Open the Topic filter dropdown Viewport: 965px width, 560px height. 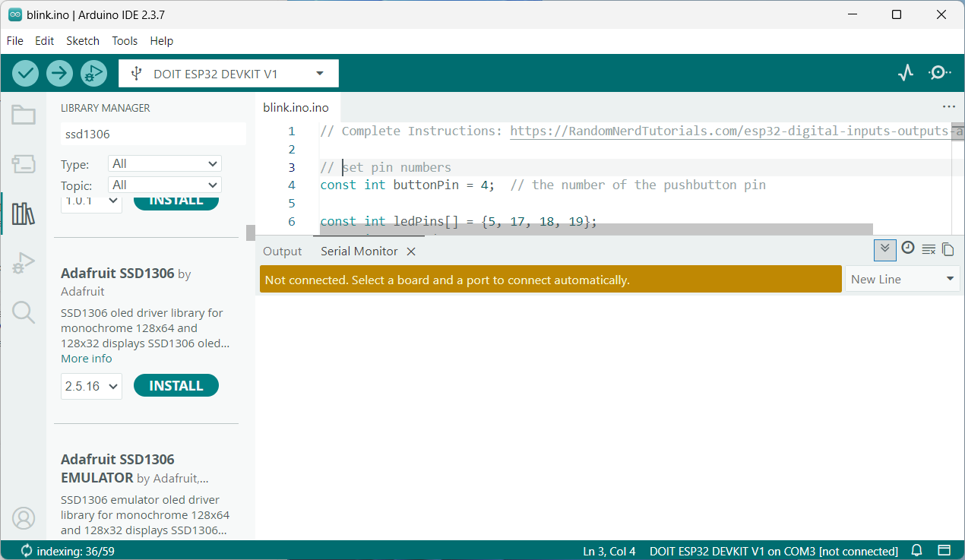point(165,185)
